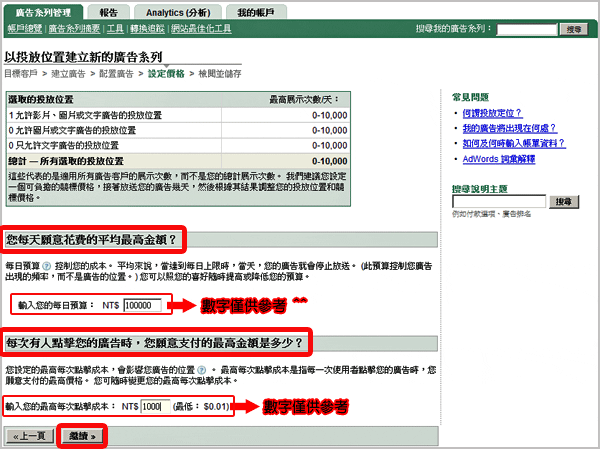Click the row 0 允許圖片或文字廣告的投放位置
This screenshot has height=449, width=600.
pos(178,130)
